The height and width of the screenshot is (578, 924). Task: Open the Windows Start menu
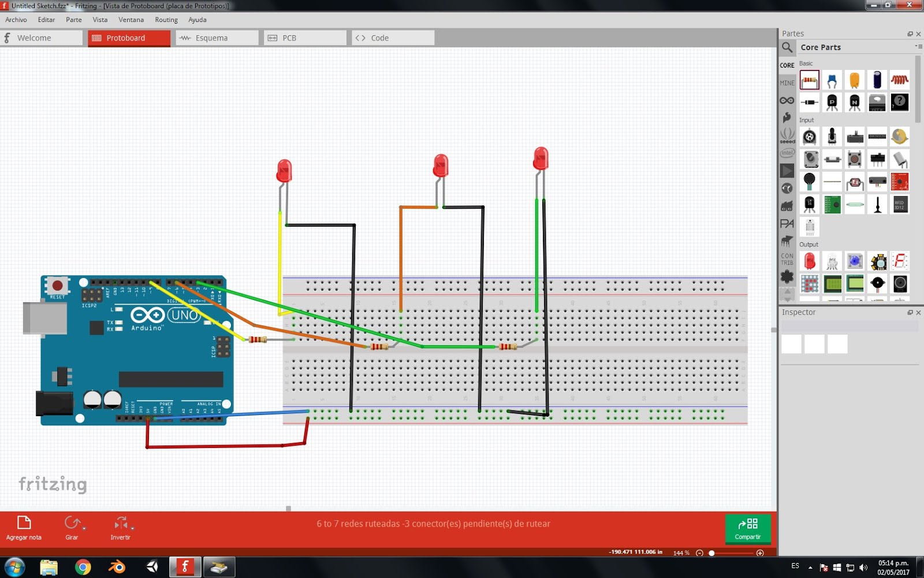[x=14, y=568]
